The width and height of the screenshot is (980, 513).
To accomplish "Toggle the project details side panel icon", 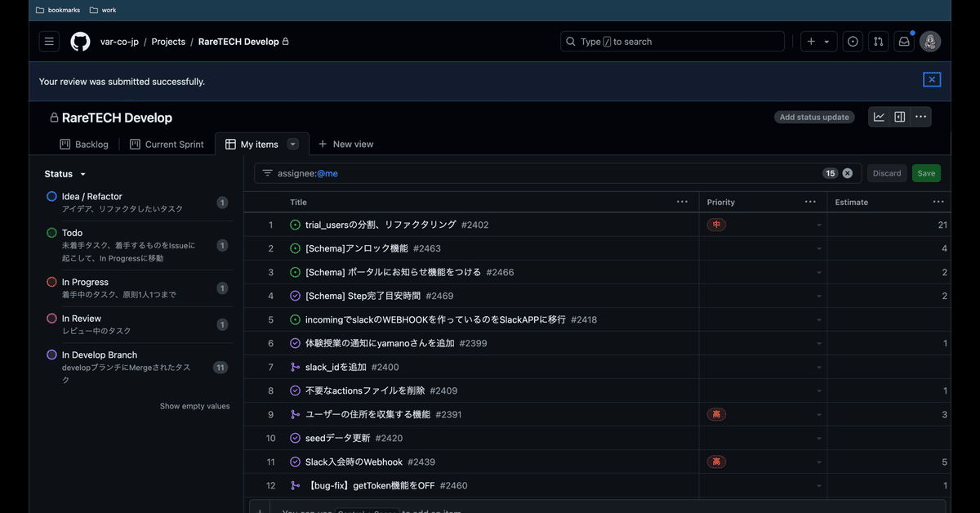I will pos(900,117).
